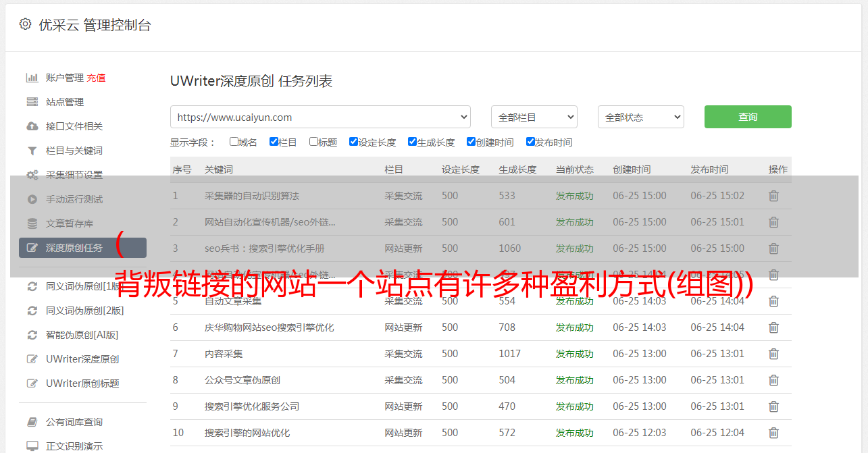
Task: Click trash icon for 公众号文章伪原创 row
Action: tap(773, 380)
